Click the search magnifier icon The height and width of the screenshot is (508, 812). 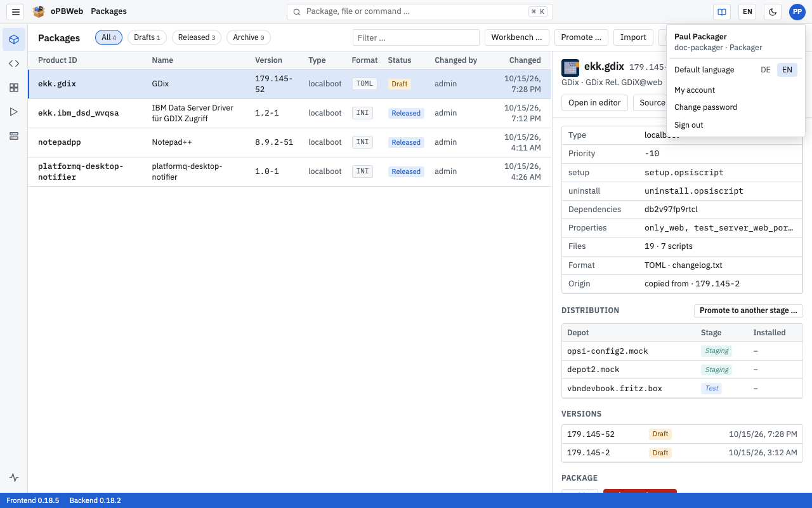297,11
